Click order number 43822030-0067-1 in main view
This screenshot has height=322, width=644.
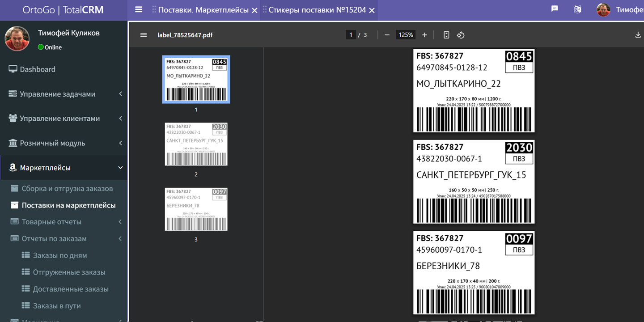tap(449, 159)
